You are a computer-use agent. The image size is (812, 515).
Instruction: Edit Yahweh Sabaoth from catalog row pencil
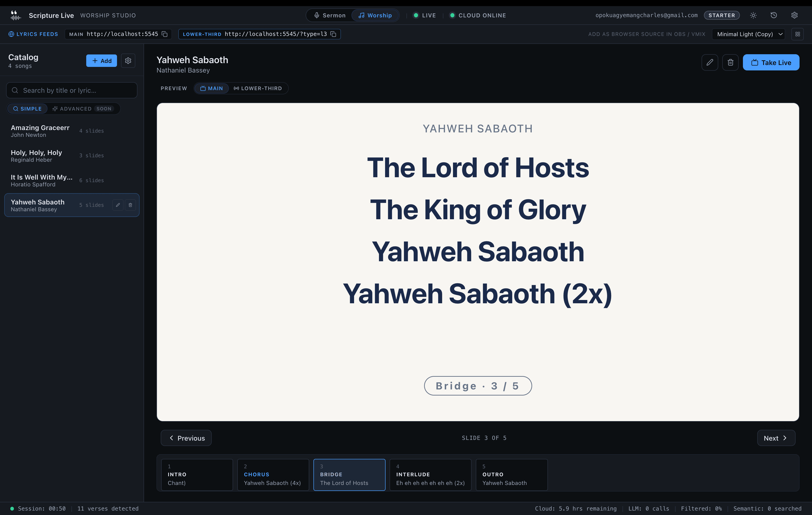[x=118, y=205]
